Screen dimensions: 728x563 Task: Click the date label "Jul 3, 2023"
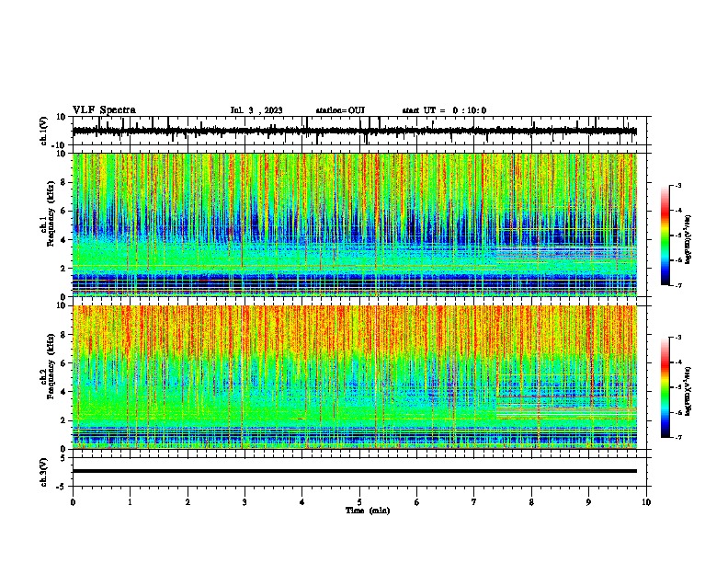pos(256,110)
